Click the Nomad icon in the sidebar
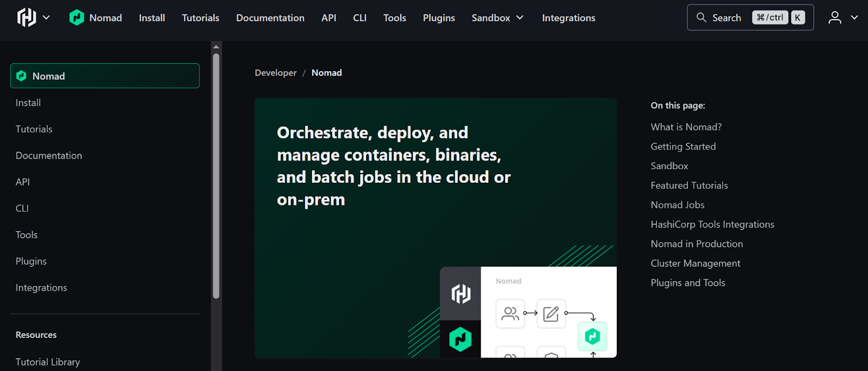Screen dimensions: 868x371 coord(21,76)
